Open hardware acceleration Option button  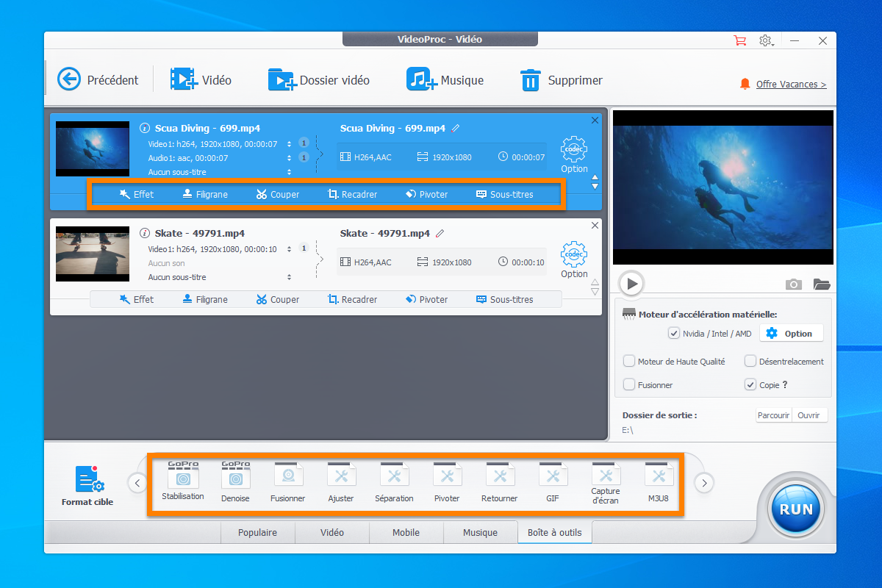[792, 334]
